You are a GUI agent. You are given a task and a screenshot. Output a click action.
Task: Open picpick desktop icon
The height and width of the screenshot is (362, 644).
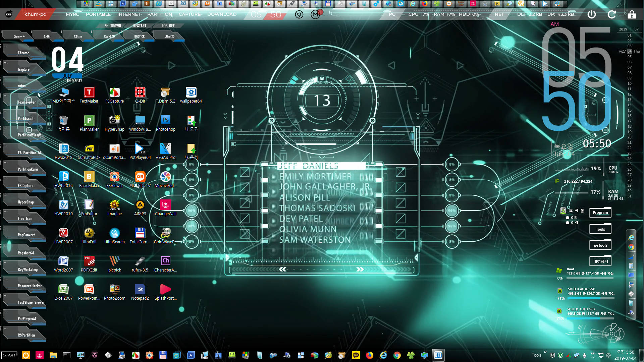pyautogui.click(x=114, y=264)
